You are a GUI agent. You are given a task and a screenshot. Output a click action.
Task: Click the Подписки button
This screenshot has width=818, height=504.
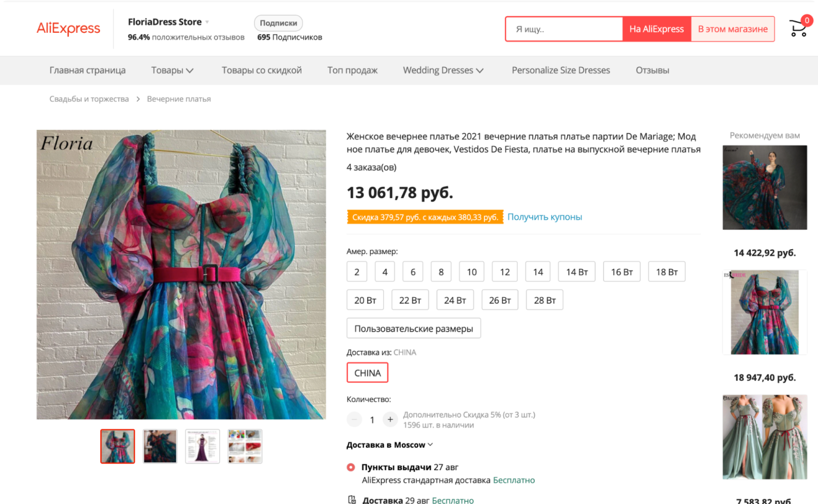(278, 23)
